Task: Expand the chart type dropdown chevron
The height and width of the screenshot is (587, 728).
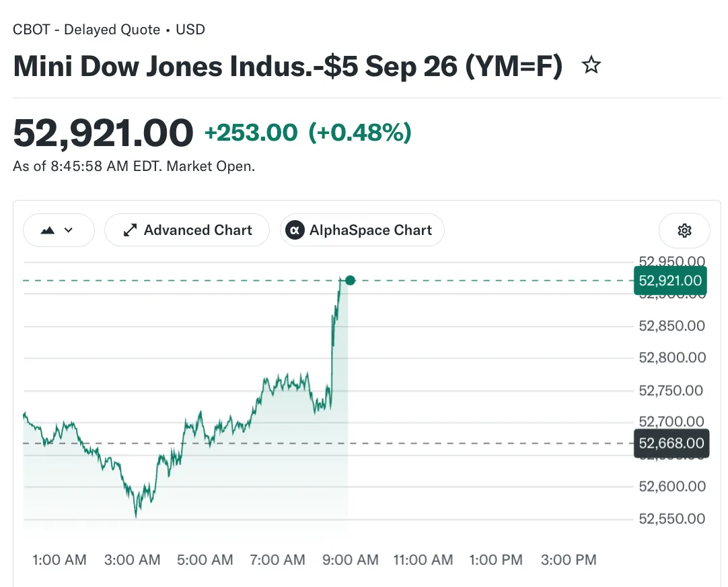Action: coord(69,230)
